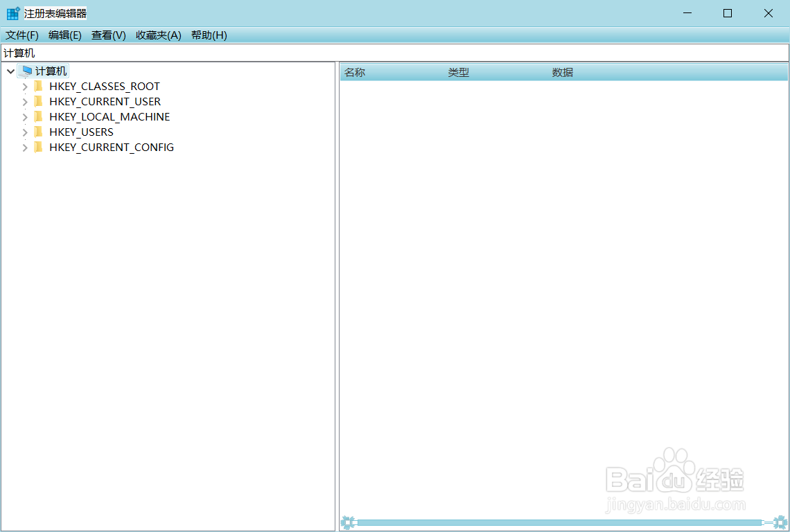Expand HKEY_LOCAL_MACHINE key

pyautogui.click(x=25, y=117)
